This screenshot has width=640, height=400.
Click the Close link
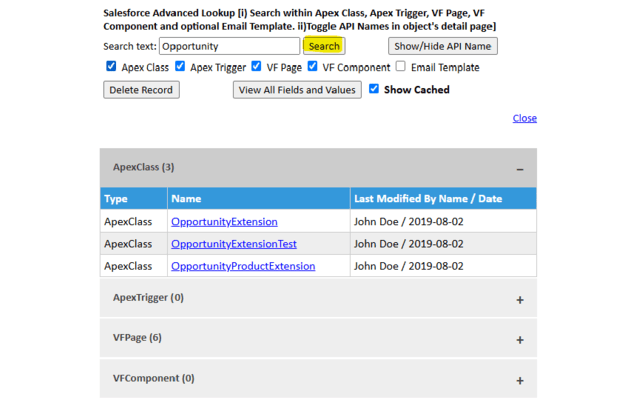tap(525, 118)
